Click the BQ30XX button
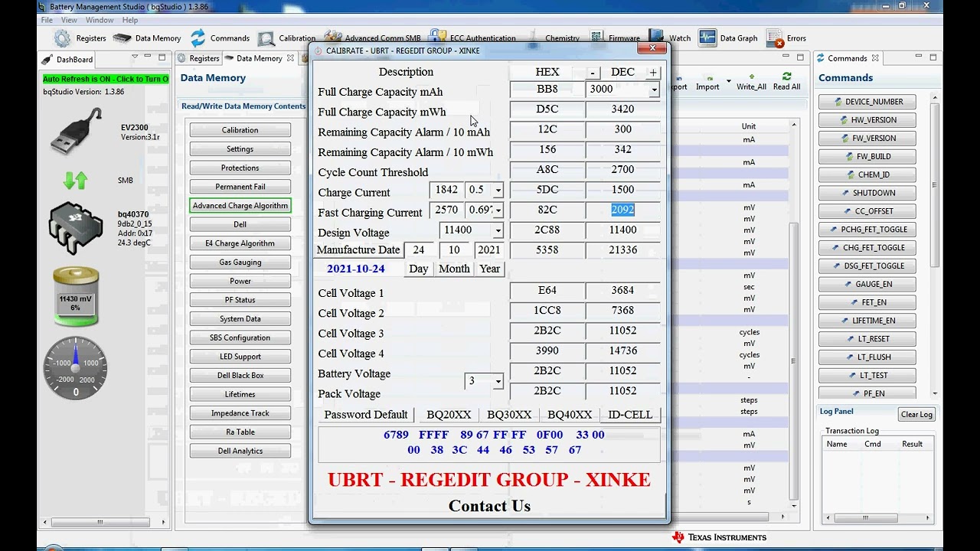The height and width of the screenshot is (551, 980). [509, 415]
